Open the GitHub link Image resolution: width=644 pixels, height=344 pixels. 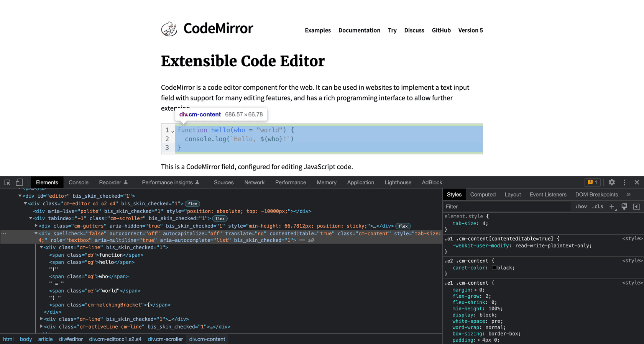pyautogui.click(x=441, y=30)
